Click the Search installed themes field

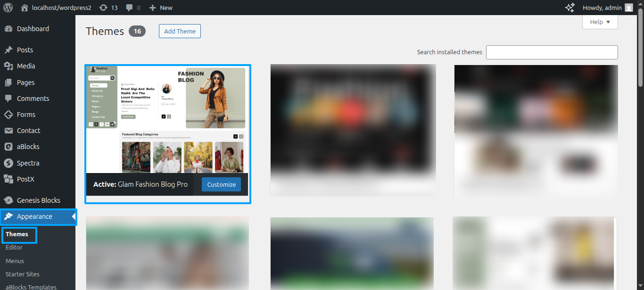552,52
